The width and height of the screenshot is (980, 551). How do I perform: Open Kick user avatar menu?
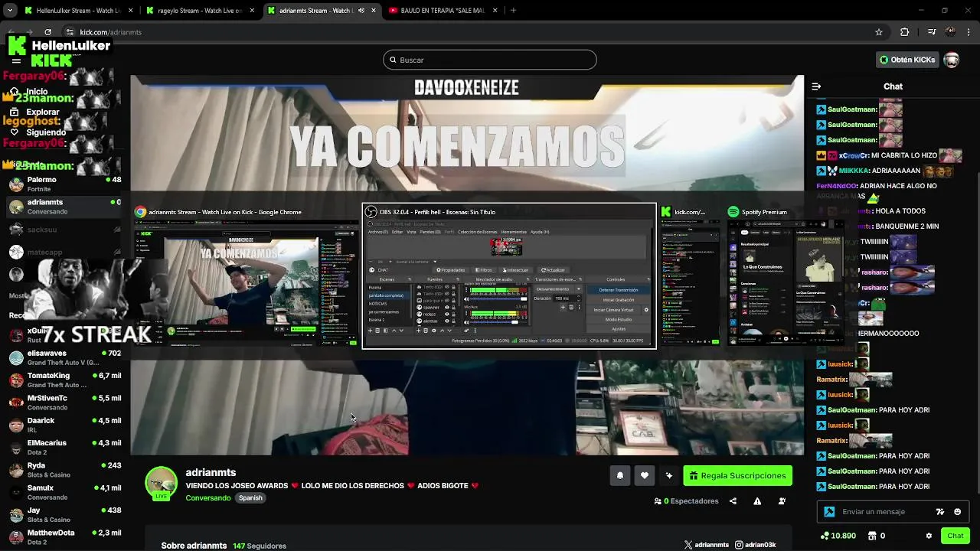[x=952, y=60]
